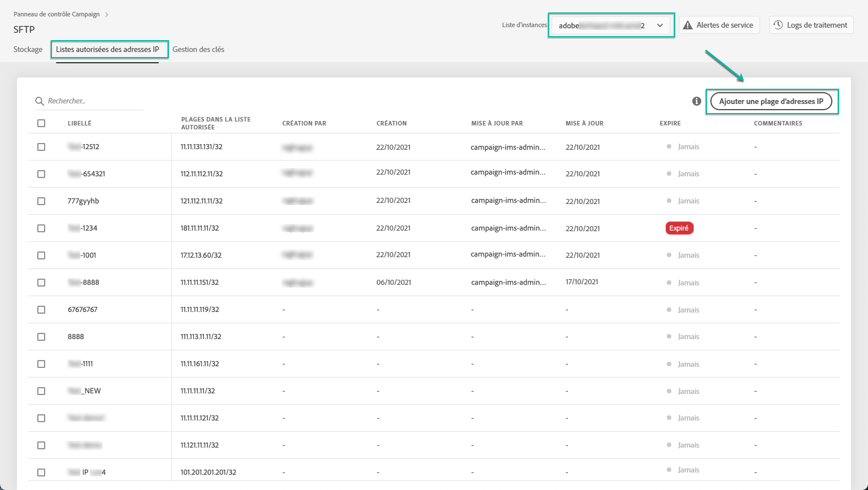Select checkbox for 11.11.11.121/32 row
This screenshot has height=490, width=868.
pyautogui.click(x=41, y=418)
